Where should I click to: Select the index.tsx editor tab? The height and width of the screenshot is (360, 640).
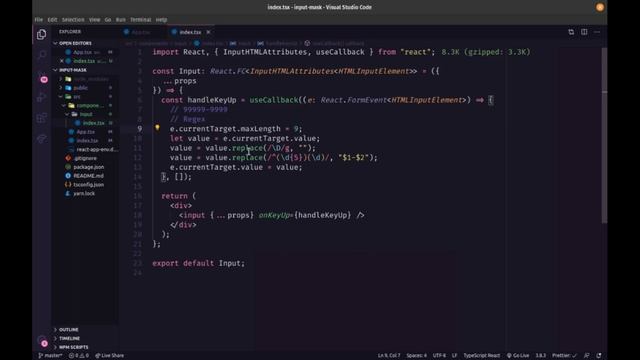190,32
